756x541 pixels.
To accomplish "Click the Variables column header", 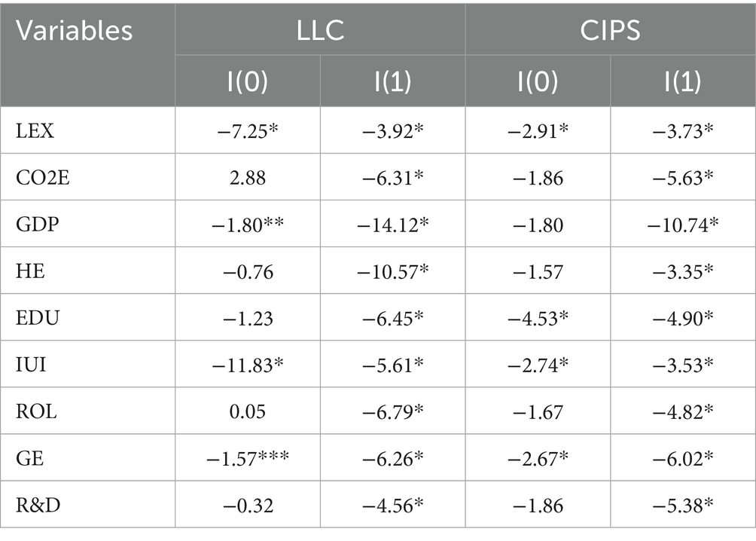I will coord(75,30).
